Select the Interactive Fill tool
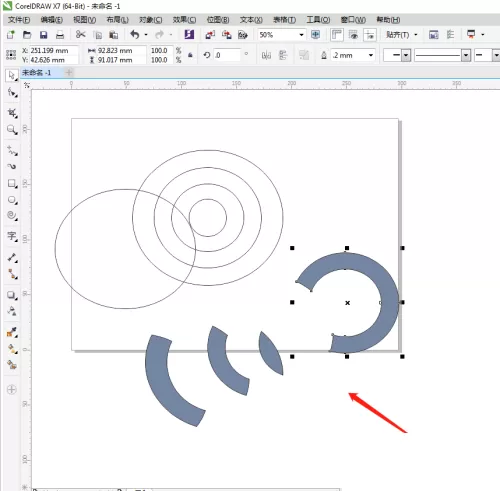This screenshot has height=491, width=500. (x=12, y=349)
